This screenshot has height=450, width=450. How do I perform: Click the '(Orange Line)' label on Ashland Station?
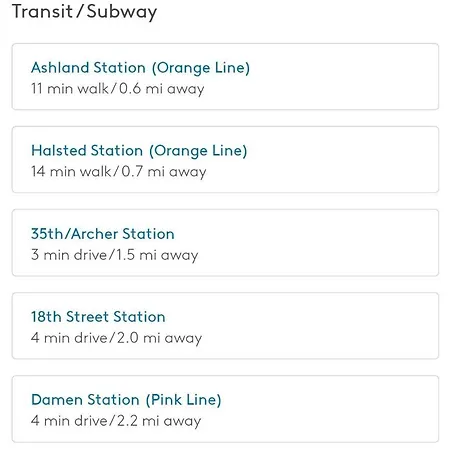pos(201,68)
